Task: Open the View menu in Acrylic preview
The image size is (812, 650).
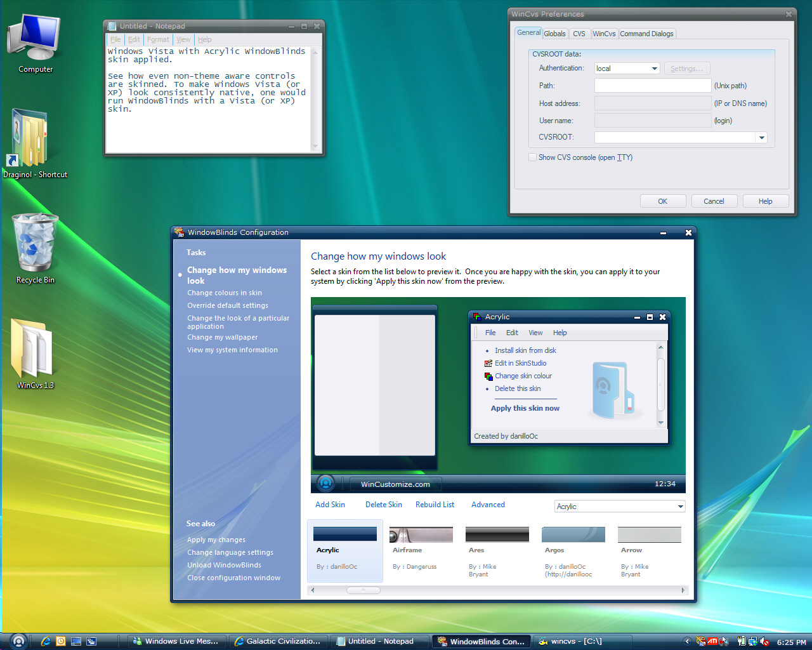Action: (x=535, y=333)
